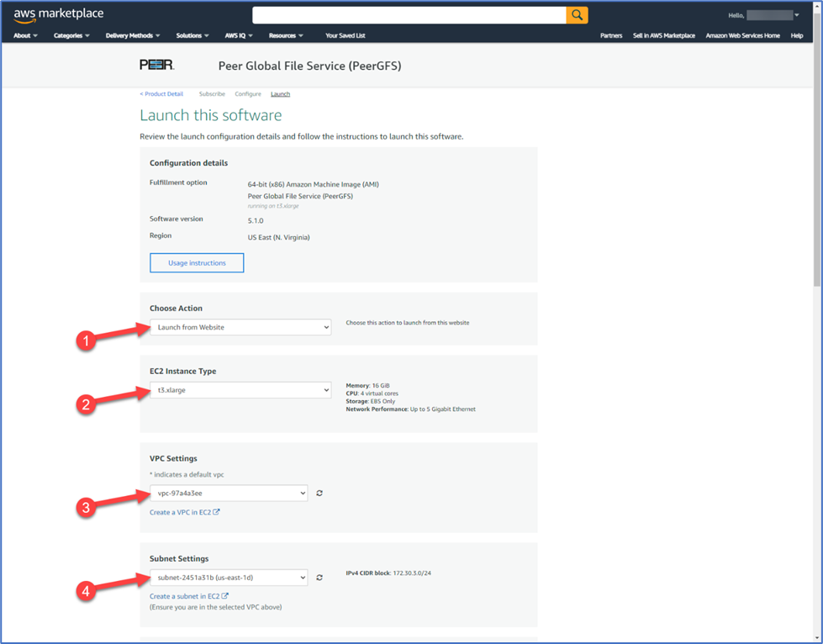Follow the Create a VPC in EC2 link

tap(184, 512)
